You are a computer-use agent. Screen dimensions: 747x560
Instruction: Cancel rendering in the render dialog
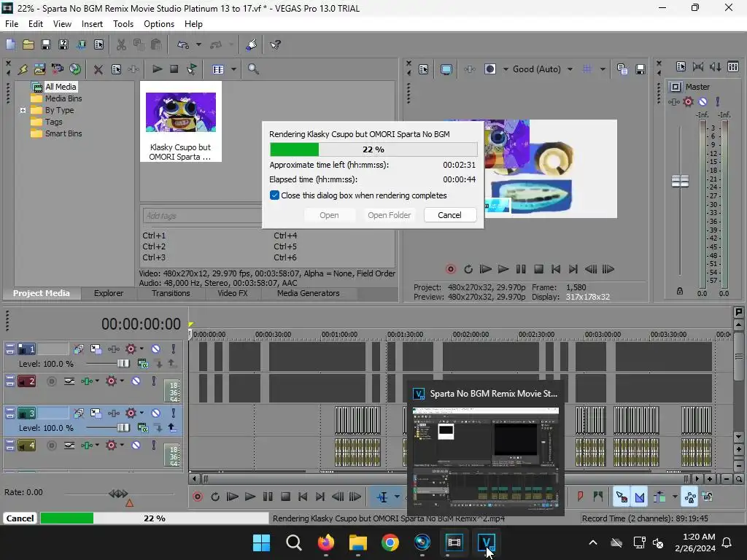(x=449, y=215)
